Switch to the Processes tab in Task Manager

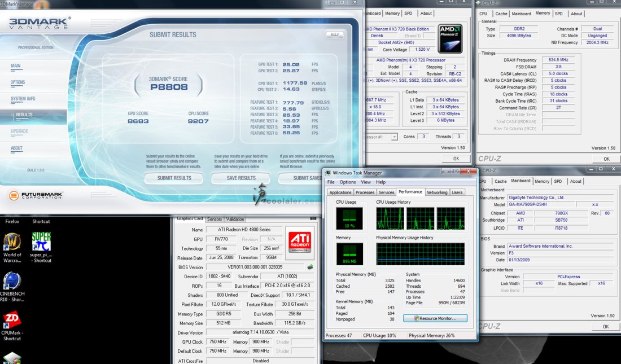pos(365,192)
